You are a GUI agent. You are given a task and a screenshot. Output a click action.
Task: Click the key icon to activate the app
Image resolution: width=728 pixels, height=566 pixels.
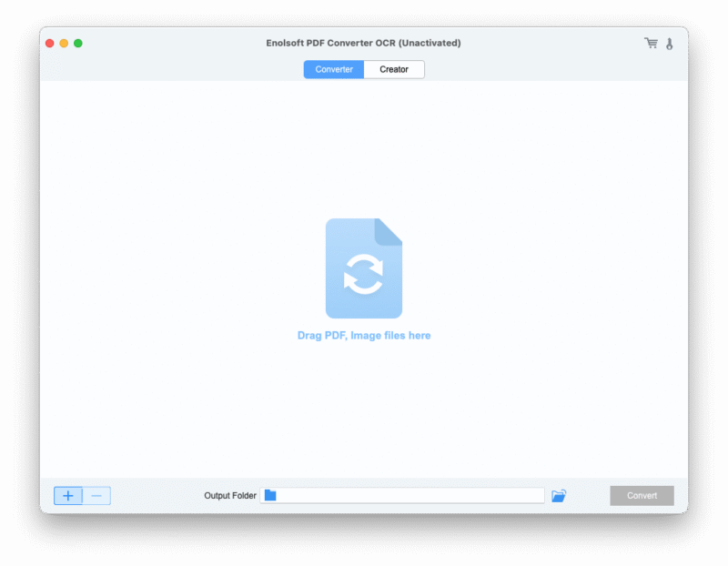tap(671, 42)
